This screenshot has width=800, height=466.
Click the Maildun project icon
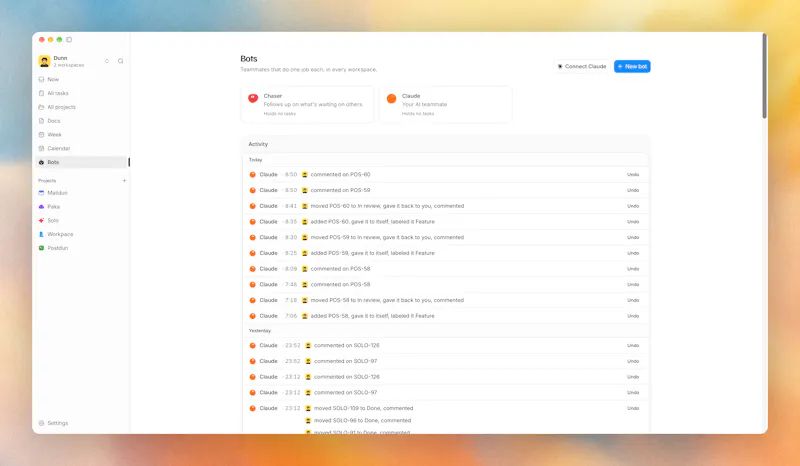click(41, 192)
